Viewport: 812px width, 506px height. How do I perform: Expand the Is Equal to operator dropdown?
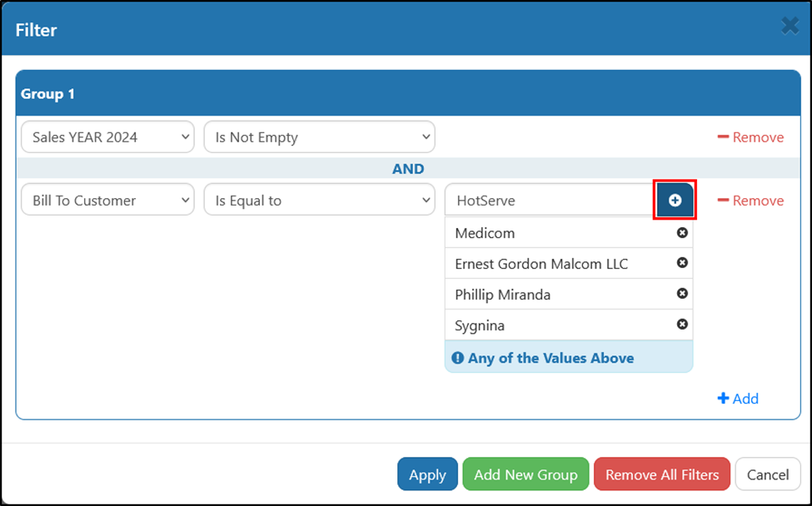tap(320, 200)
